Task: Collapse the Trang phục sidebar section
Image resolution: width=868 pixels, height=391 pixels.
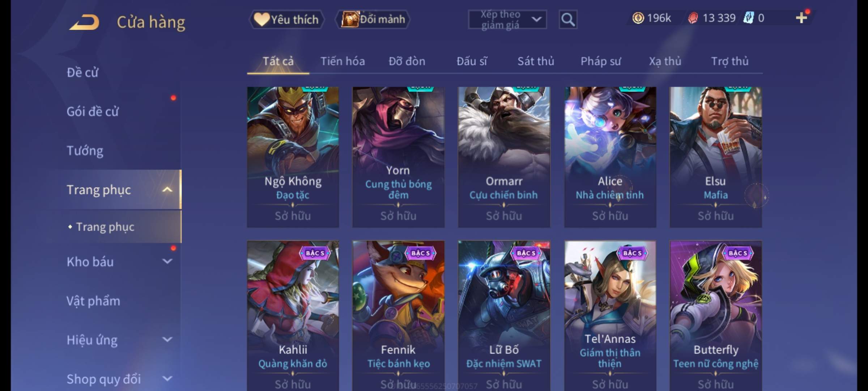Action: tap(167, 190)
